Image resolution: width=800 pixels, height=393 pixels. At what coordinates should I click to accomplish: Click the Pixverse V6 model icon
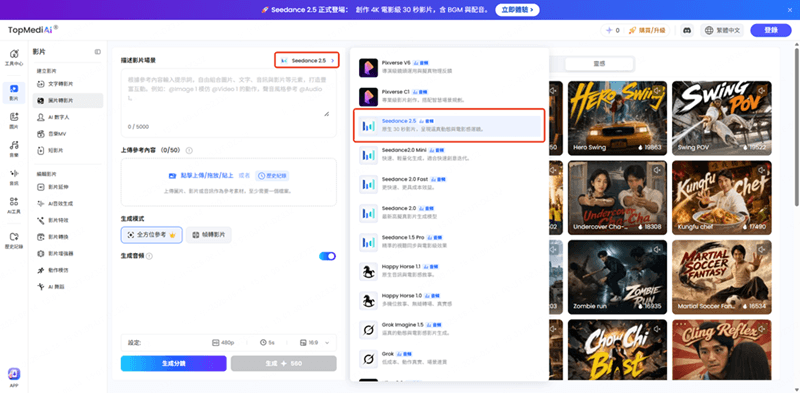click(x=368, y=68)
